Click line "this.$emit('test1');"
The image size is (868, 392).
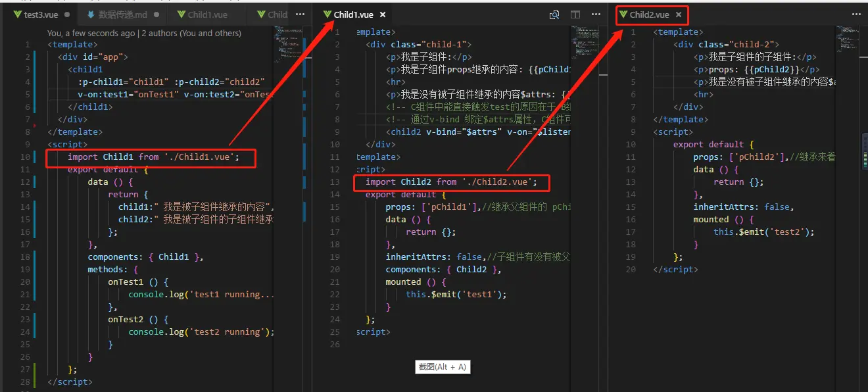pos(456,295)
